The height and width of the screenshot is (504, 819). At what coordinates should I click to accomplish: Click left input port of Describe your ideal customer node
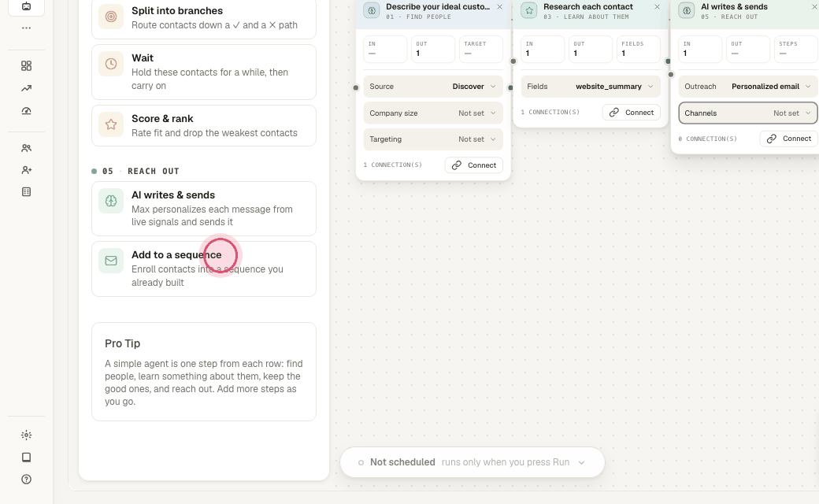pos(356,87)
